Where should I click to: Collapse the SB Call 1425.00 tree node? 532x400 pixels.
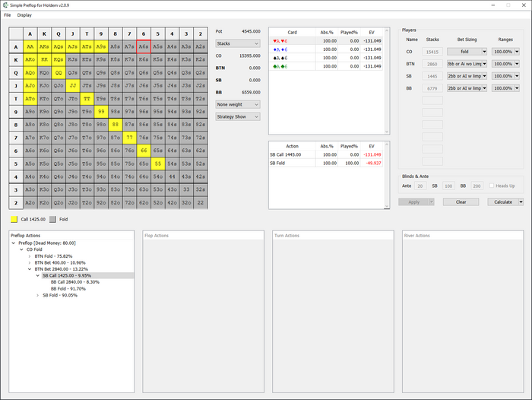click(38, 275)
